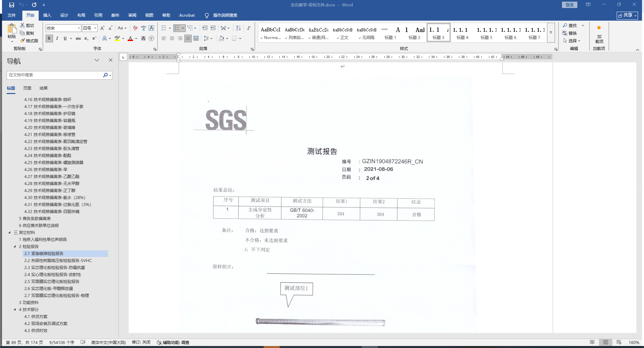644x348 pixels.
Task: Toggle show/hide paragraph marks
Action: click(x=249, y=28)
